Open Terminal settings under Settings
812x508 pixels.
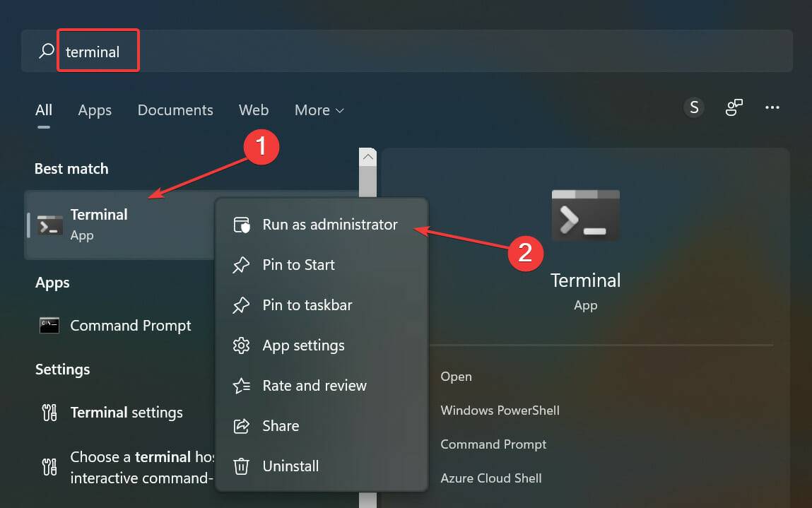[126, 413]
